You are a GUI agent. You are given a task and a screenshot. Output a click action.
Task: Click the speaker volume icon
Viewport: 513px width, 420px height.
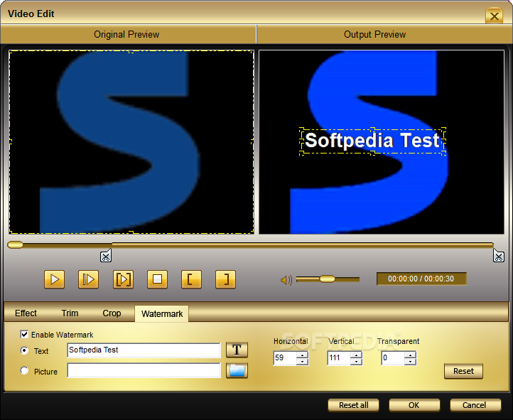coord(286,280)
